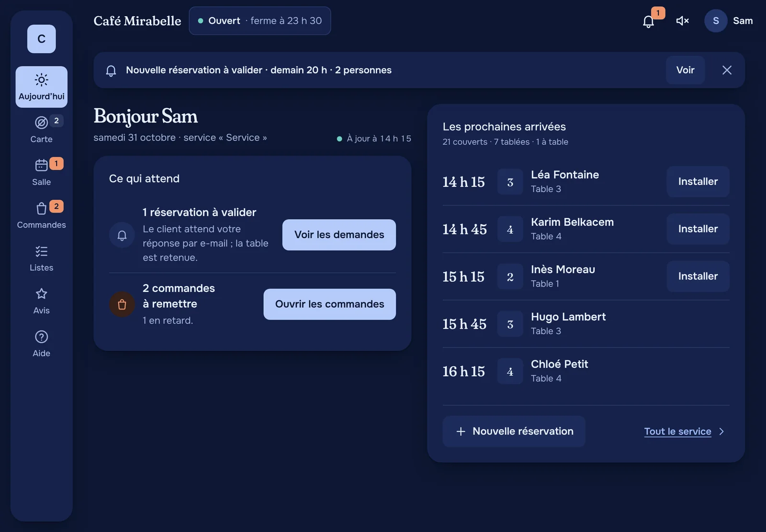Open notifications bell in top bar

[648, 21]
